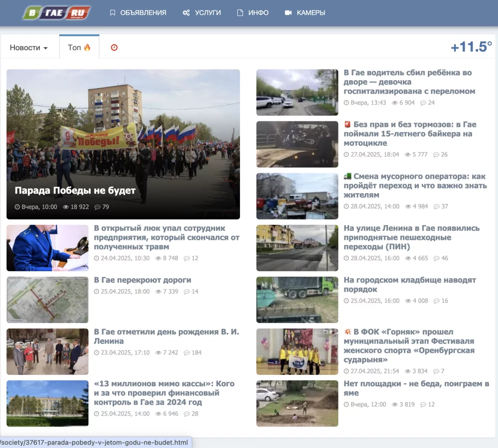Click comment count 24 on ребёнка article
Image resolution: width=498 pixels, height=448 pixels.
pyautogui.click(x=431, y=103)
